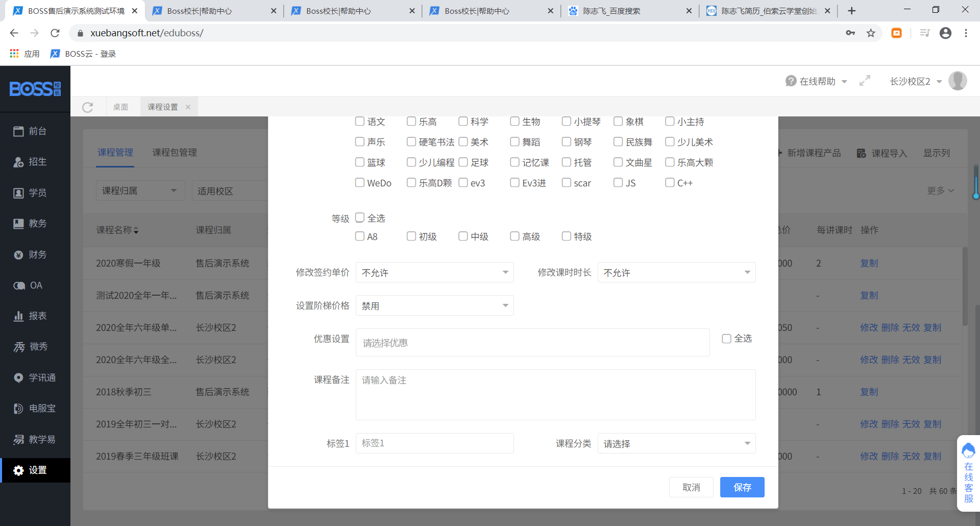Image resolution: width=980 pixels, height=526 pixels.
Task: Check the 小提琴 subject checkbox
Action: point(566,121)
